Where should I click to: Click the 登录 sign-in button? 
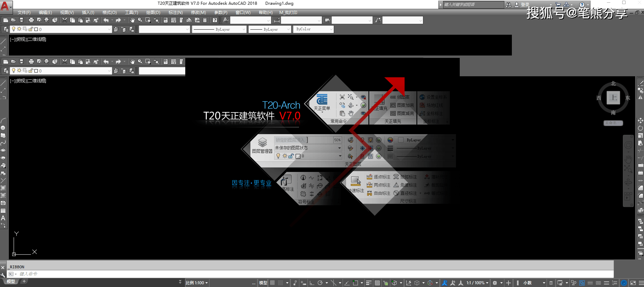[524, 5]
